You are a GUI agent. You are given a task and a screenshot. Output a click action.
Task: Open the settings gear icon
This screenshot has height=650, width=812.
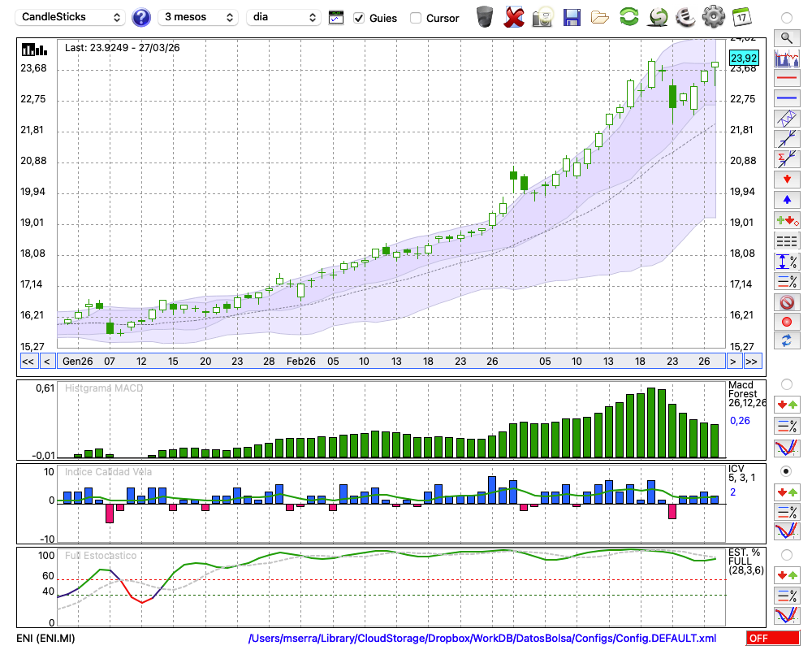(713, 17)
